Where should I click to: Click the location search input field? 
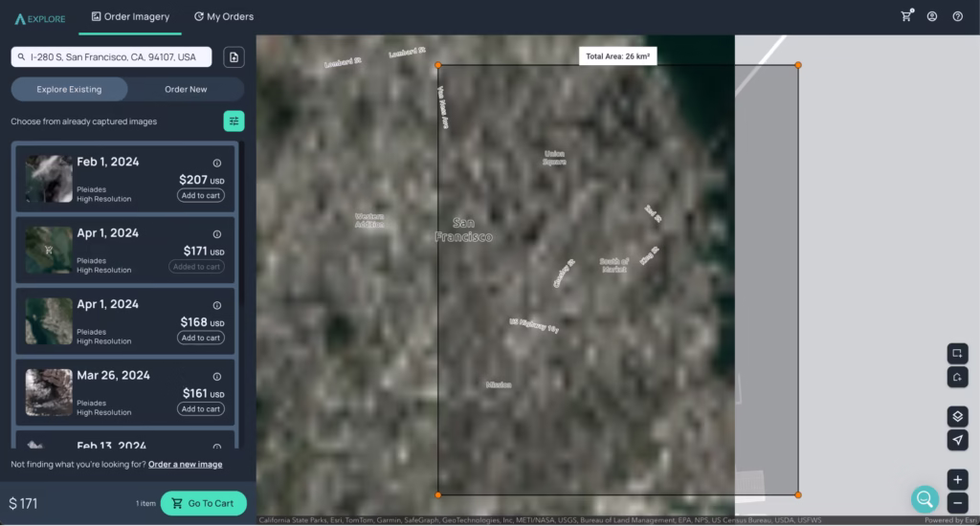[111, 57]
